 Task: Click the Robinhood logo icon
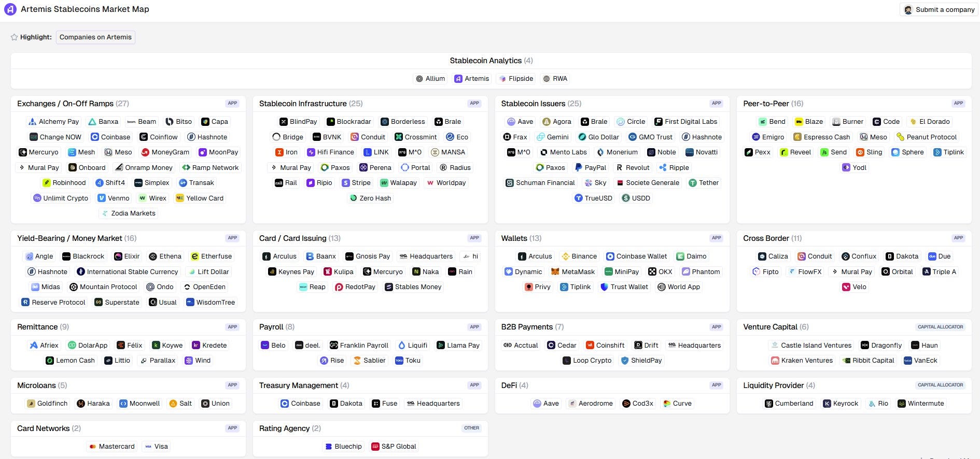pyautogui.click(x=46, y=183)
